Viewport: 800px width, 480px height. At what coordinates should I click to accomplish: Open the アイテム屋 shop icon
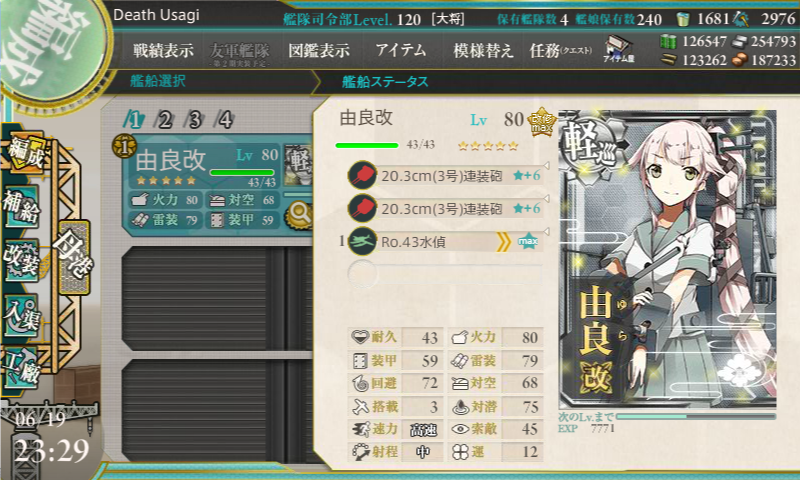[x=618, y=49]
